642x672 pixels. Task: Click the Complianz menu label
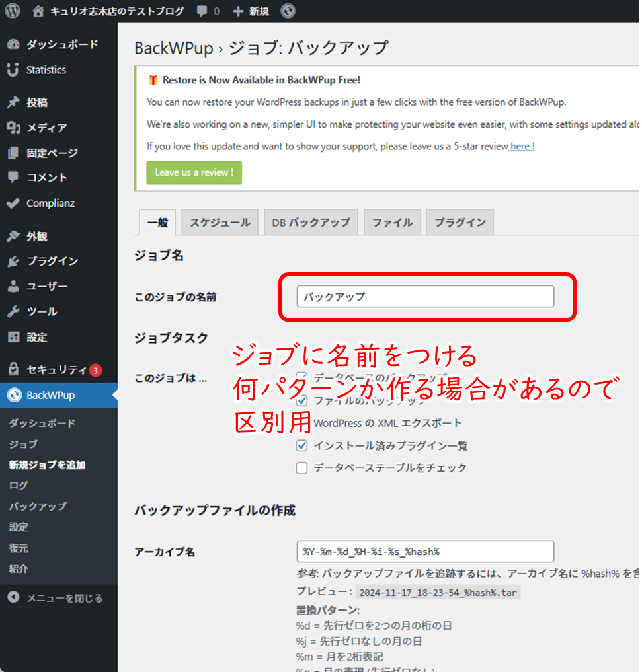coord(51,203)
